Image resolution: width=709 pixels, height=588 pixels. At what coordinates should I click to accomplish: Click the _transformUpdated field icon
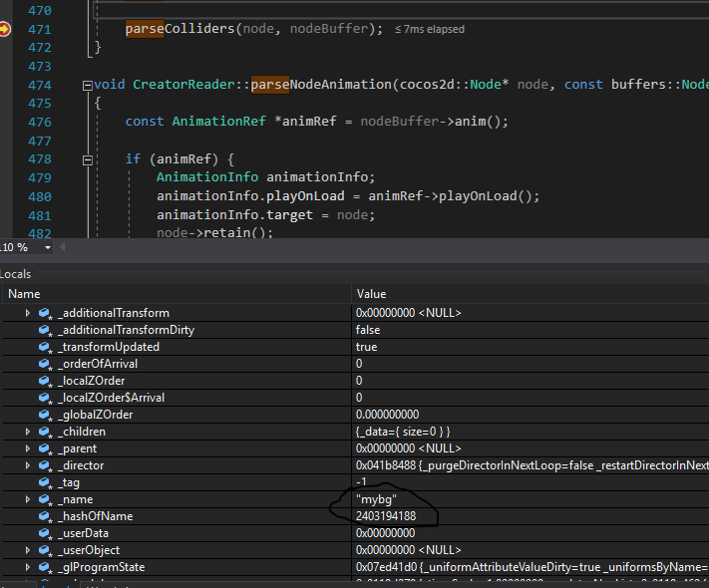coord(46,347)
